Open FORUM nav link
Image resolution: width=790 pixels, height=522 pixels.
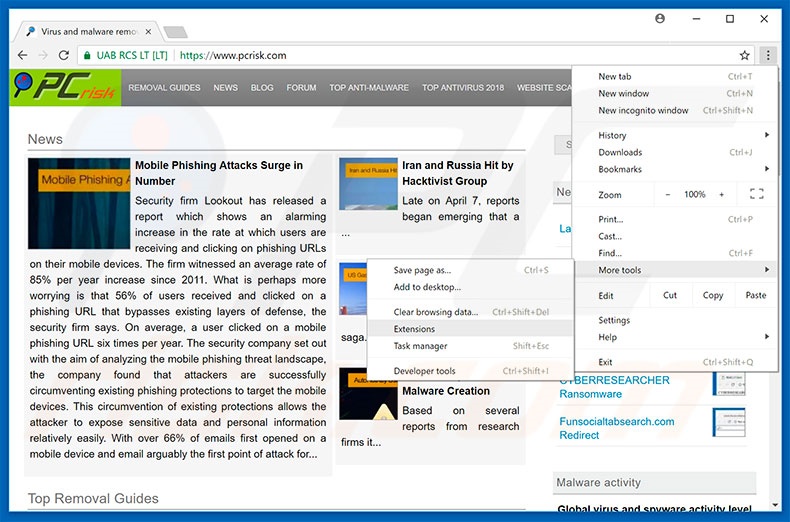[x=301, y=88]
